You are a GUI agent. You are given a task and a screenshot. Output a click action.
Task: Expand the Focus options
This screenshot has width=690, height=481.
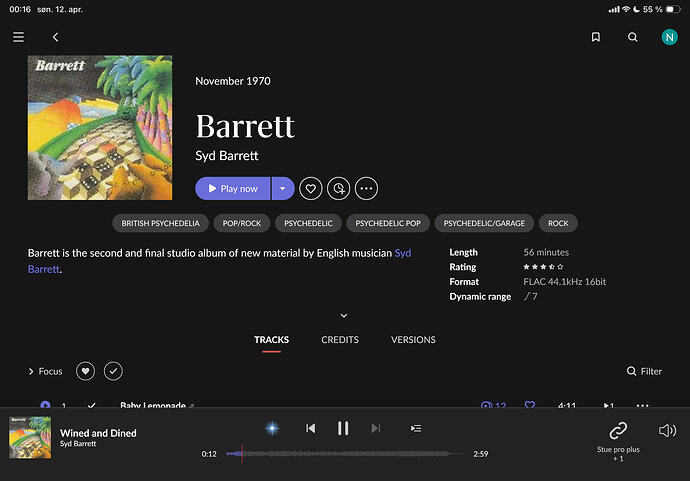[45, 371]
